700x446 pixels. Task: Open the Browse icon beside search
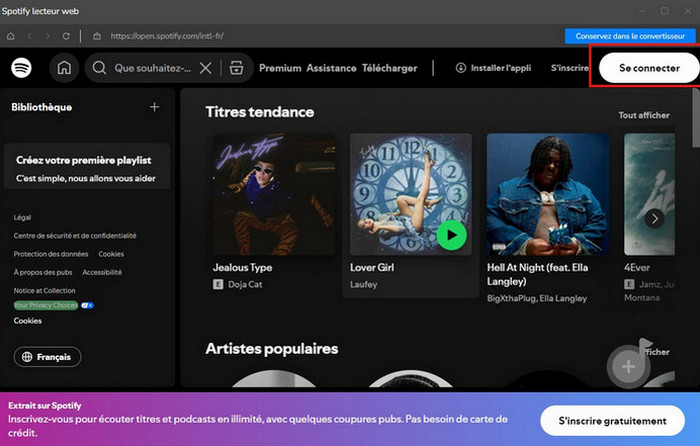click(236, 68)
